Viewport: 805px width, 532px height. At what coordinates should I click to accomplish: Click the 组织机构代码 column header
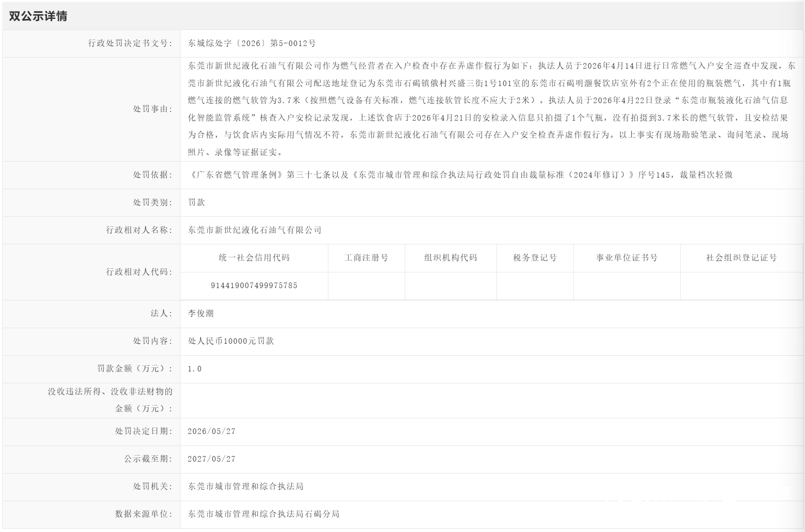[x=451, y=258]
